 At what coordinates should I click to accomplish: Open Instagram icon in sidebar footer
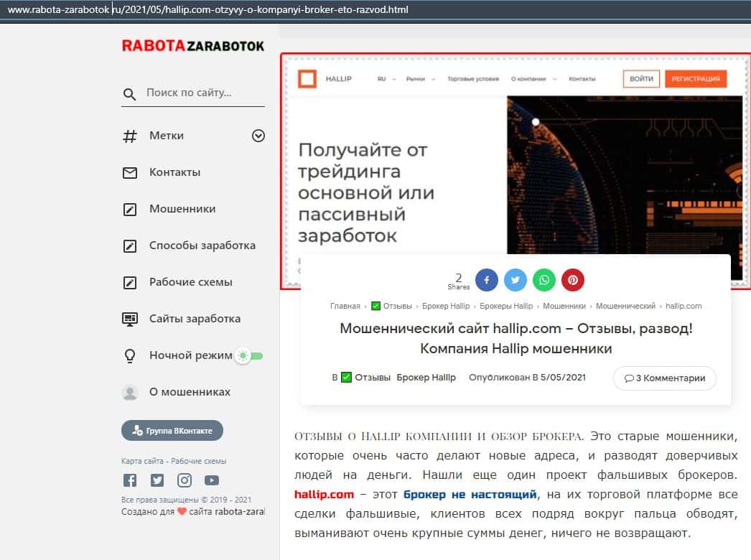(x=185, y=480)
